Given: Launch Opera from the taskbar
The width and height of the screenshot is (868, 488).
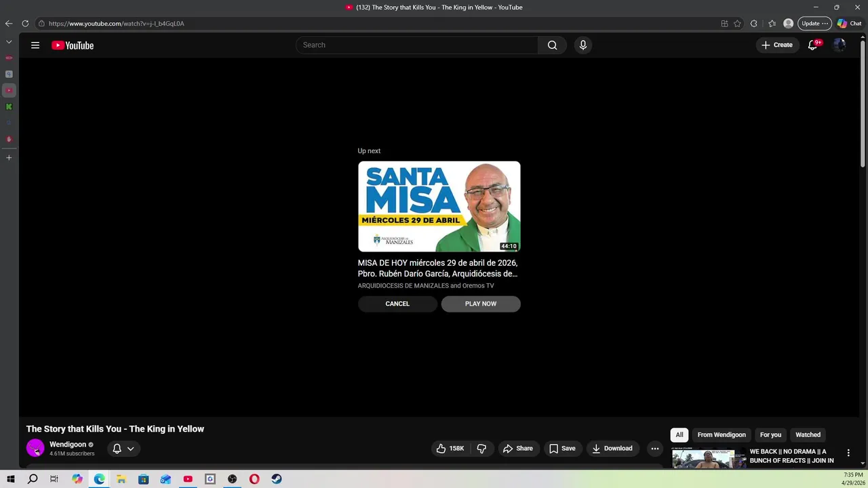Looking at the screenshot, I should tap(254, 479).
